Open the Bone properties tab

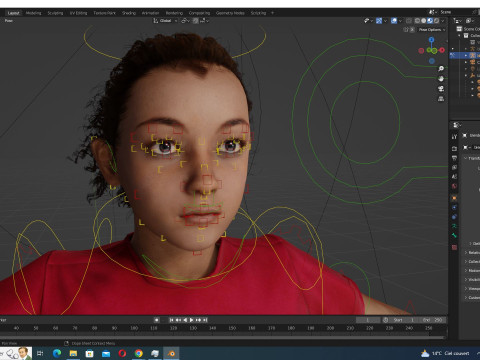click(454, 235)
